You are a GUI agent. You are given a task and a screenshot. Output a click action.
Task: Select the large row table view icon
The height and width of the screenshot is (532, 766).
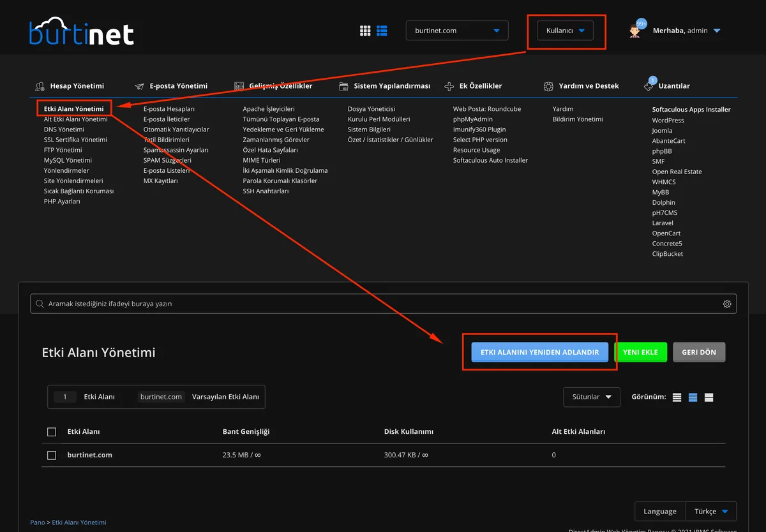point(709,397)
